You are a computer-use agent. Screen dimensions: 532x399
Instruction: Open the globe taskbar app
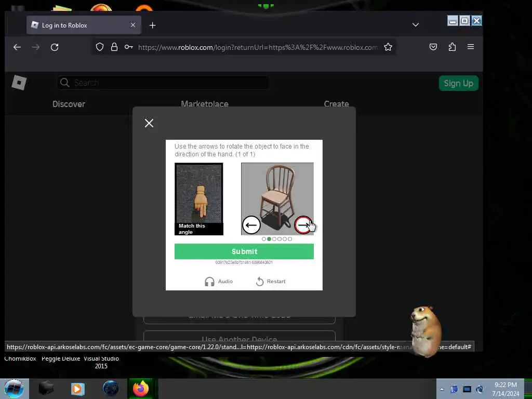click(111, 389)
